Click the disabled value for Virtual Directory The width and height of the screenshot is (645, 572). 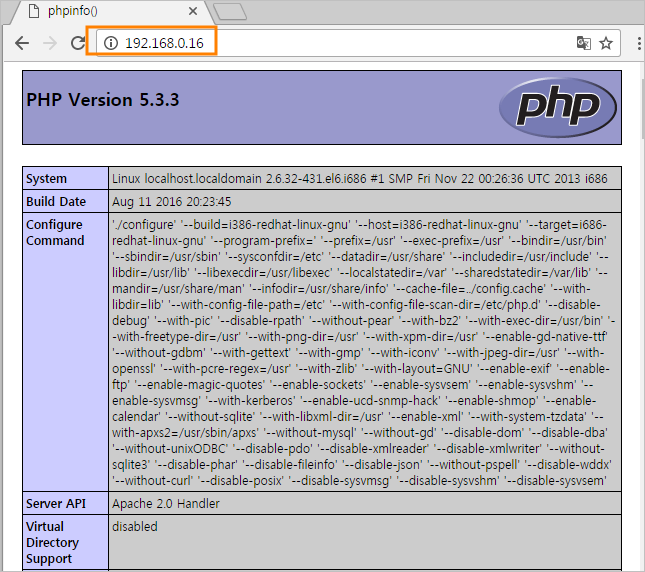(x=135, y=526)
